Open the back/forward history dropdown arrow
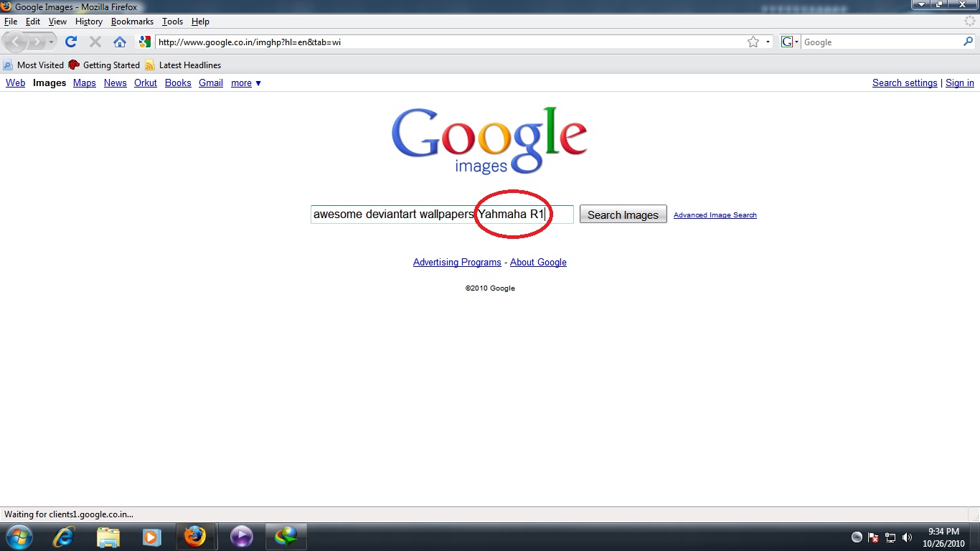 pos(52,42)
